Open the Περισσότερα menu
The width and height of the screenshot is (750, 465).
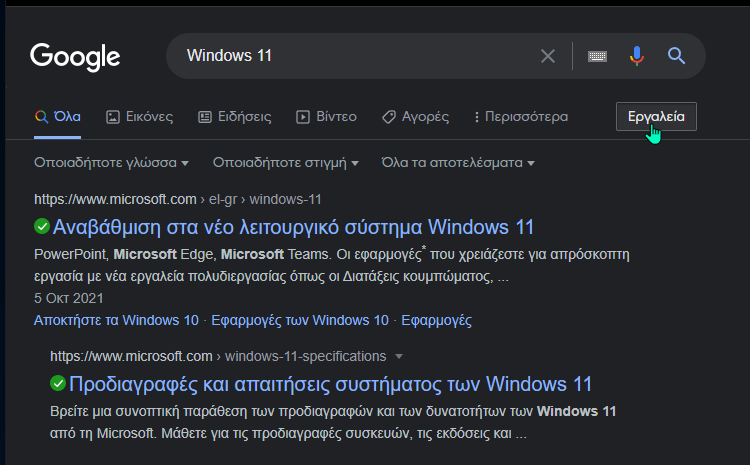(x=521, y=117)
